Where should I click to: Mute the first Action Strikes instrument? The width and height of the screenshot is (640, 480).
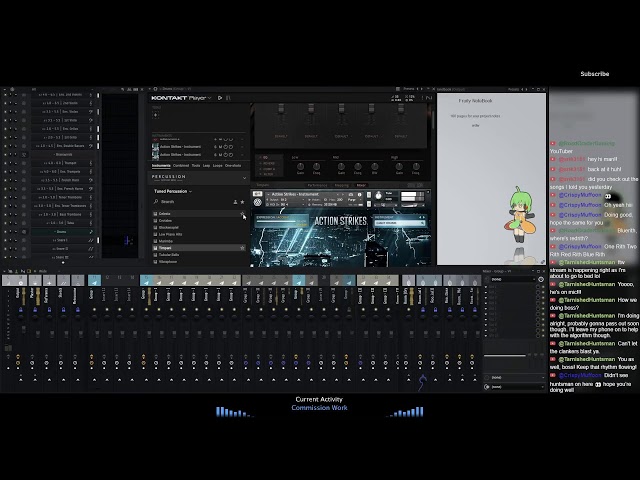[x=220, y=147]
